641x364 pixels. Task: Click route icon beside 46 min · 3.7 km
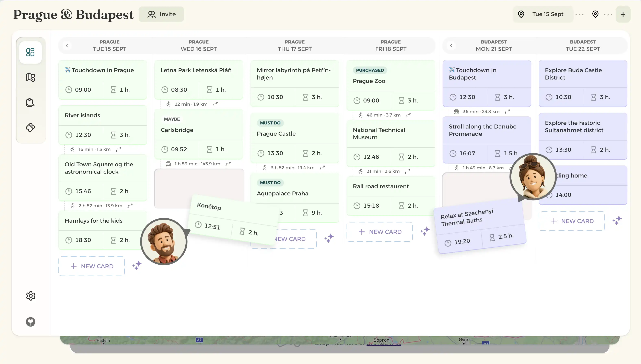click(x=408, y=115)
